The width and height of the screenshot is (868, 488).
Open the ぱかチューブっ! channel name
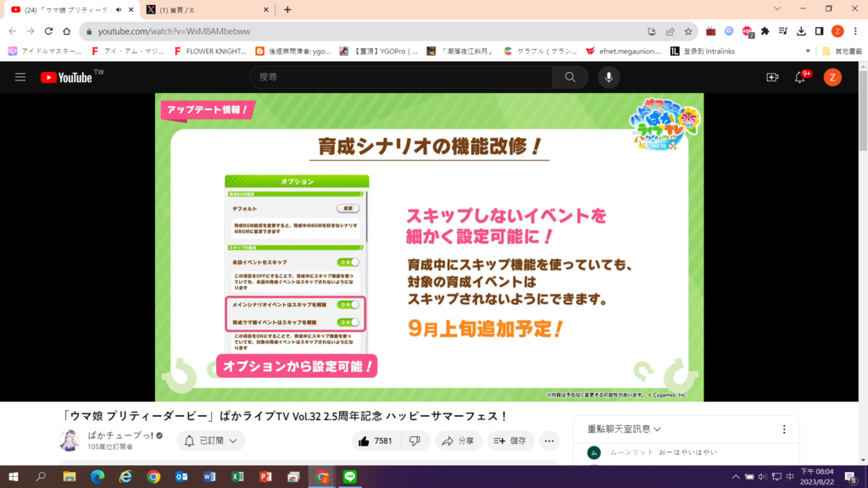pos(120,435)
